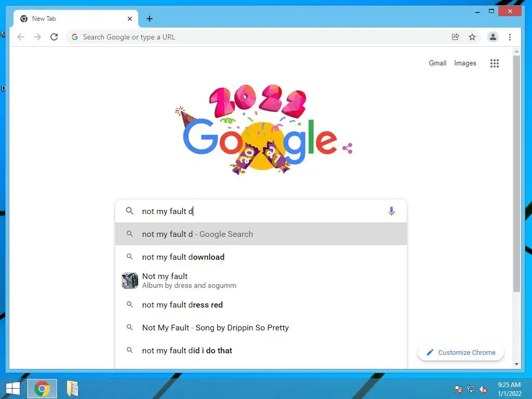Click the page vertical scrollbar thumb
532x399 pixels.
tap(516, 174)
